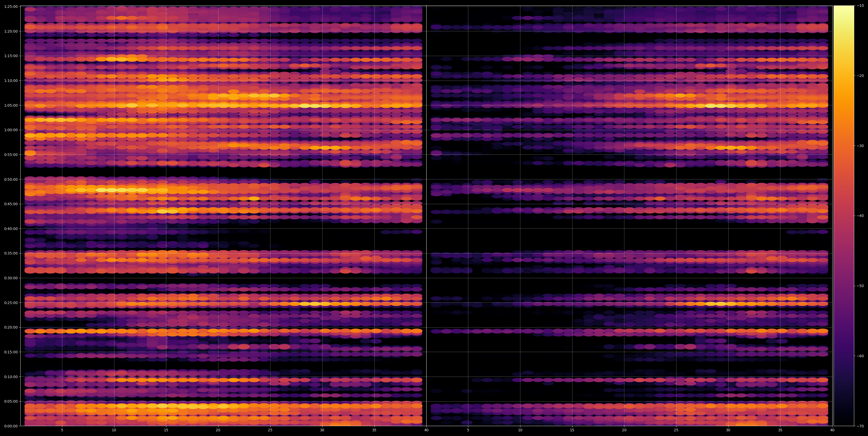Click x-axis tick 35 of the right heatmap
Screen dimensions: 868x436
[x=780, y=430]
